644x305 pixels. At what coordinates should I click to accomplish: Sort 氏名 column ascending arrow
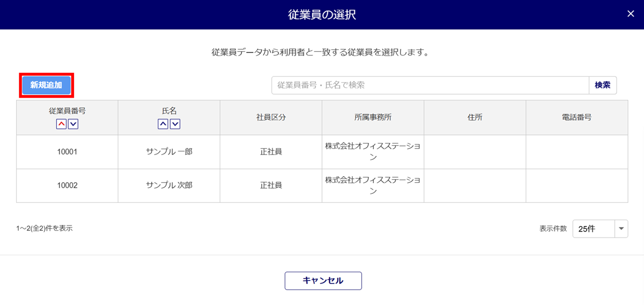(163, 124)
